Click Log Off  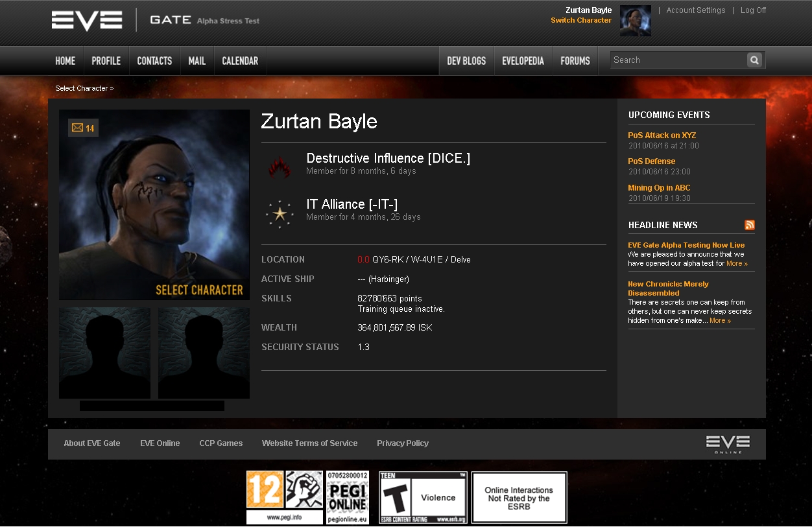click(753, 10)
